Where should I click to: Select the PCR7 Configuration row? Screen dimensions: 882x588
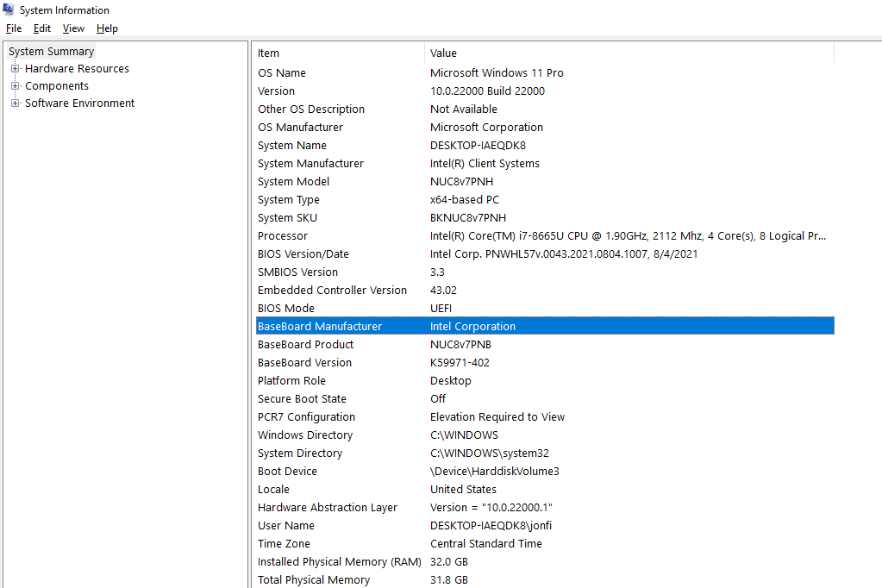(x=545, y=417)
